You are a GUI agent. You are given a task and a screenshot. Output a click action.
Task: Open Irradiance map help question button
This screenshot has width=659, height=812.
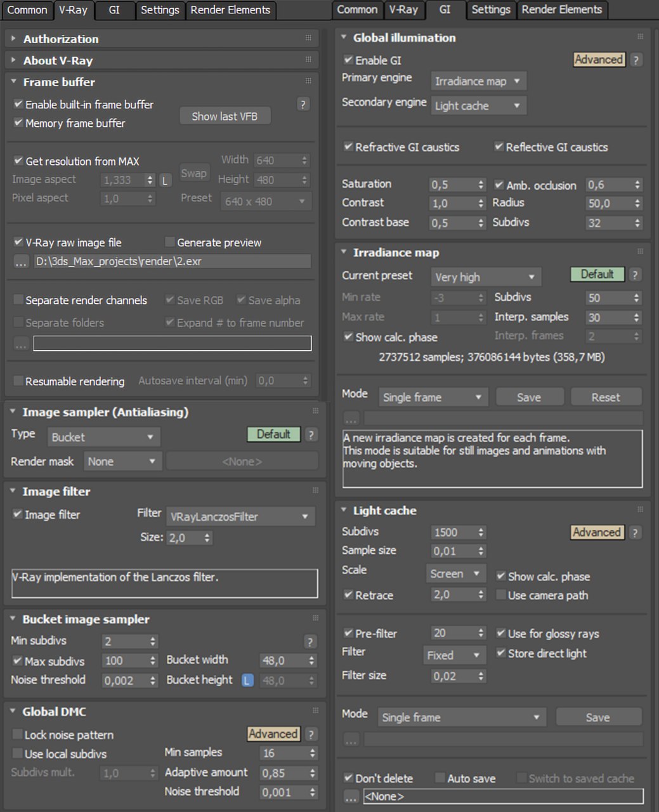(635, 274)
